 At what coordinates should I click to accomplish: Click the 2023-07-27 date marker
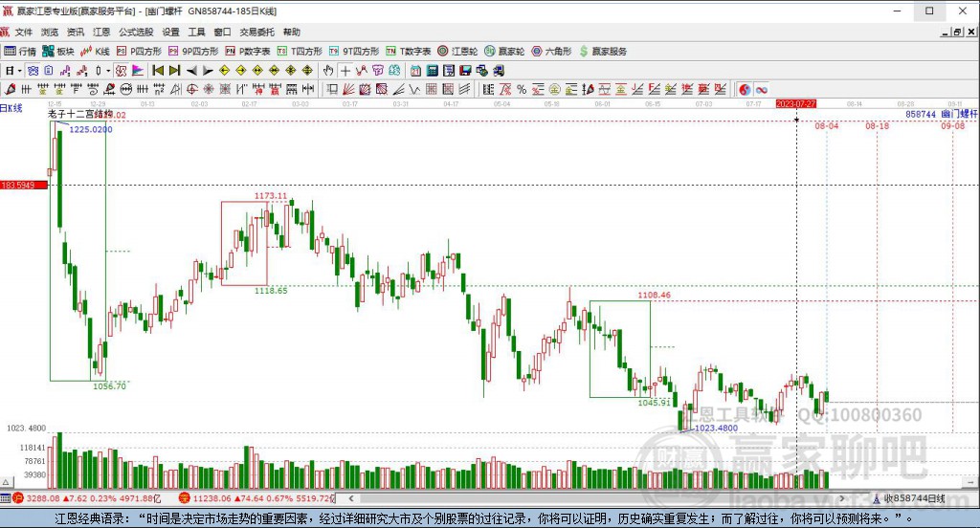[x=795, y=103]
